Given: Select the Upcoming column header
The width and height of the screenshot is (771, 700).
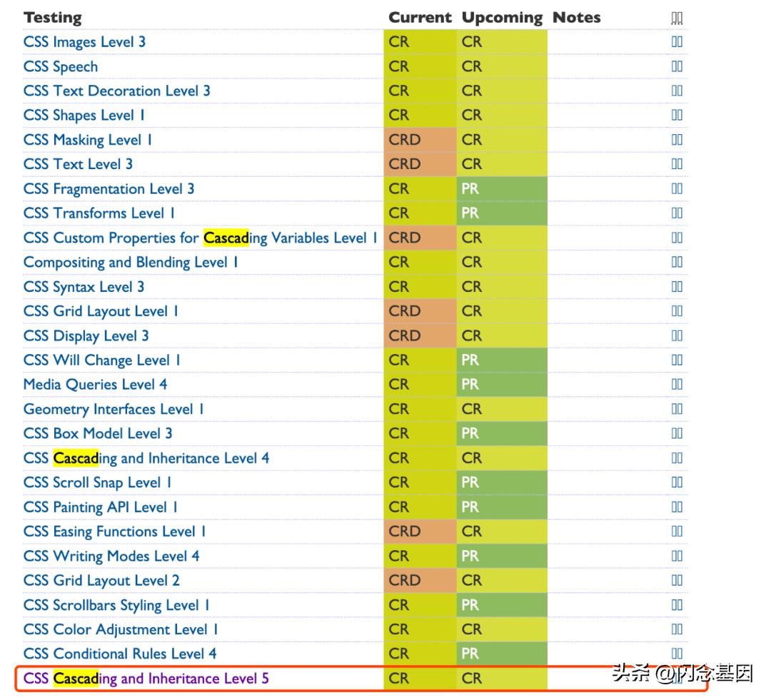Looking at the screenshot, I should tap(502, 18).
